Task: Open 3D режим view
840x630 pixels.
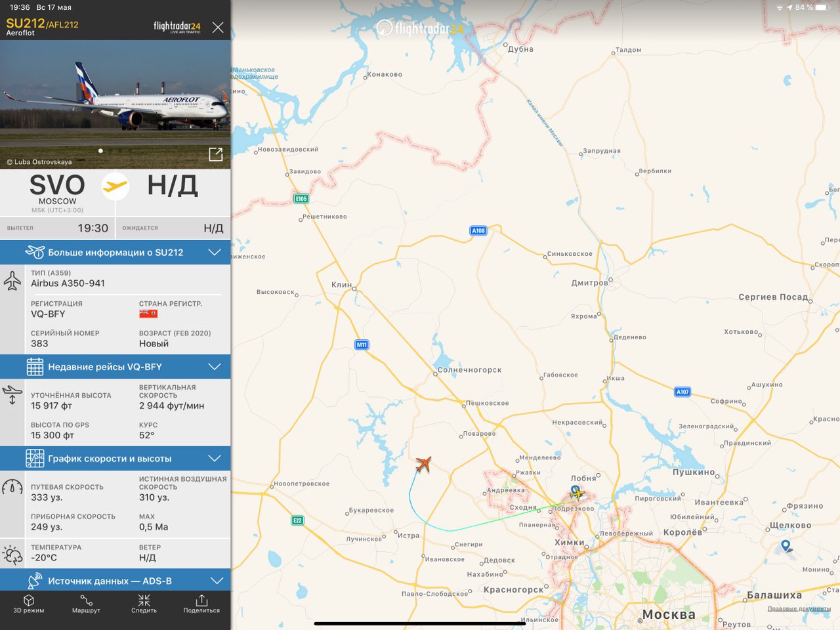Action: click(x=29, y=604)
